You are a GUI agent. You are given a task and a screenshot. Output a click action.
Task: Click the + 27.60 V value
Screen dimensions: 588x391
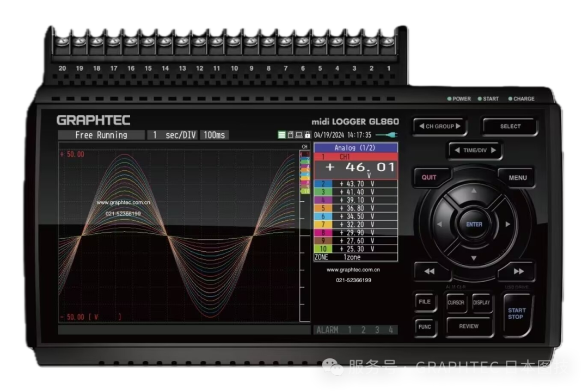click(x=357, y=241)
